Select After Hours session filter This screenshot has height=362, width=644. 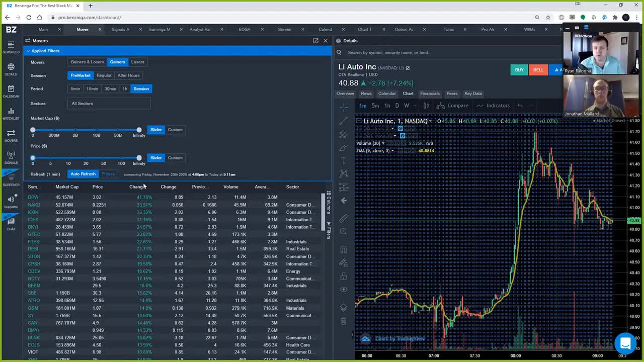(x=129, y=75)
